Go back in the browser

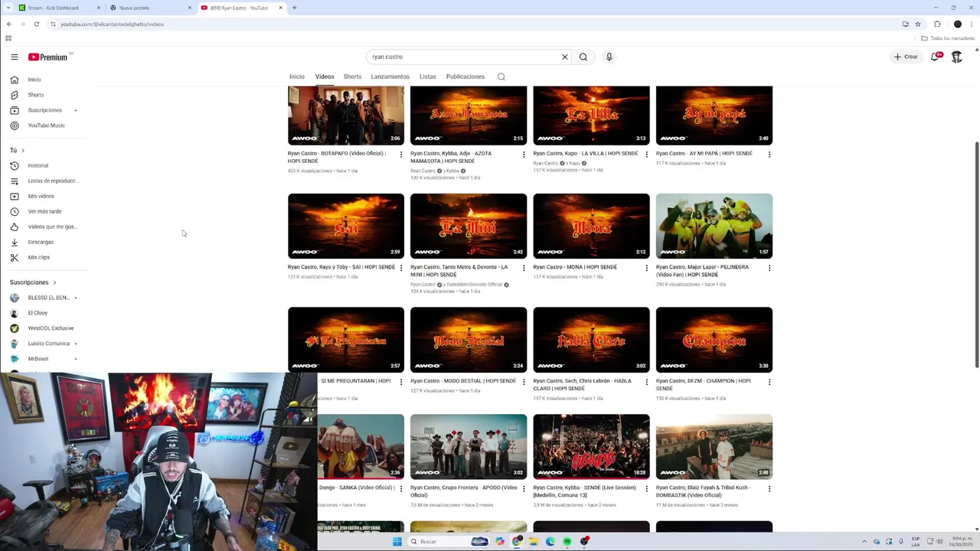tap(9, 24)
